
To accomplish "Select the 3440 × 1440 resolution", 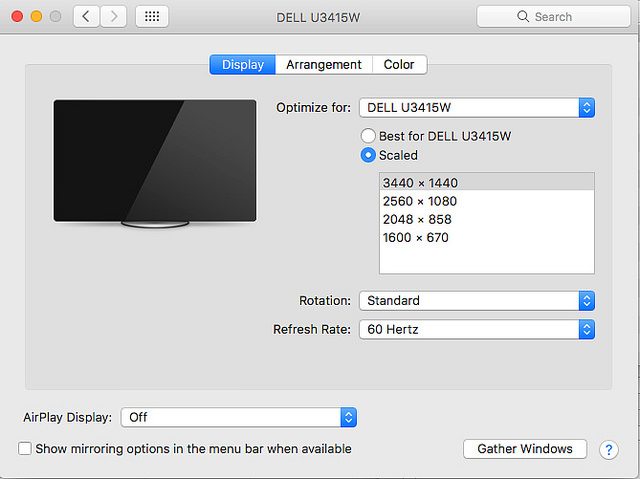I will 487,182.
